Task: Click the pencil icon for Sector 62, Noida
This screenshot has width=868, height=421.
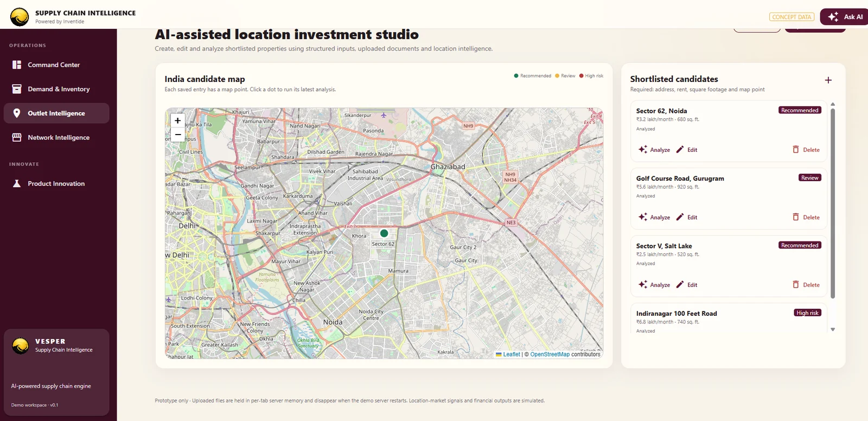Action: coord(680,150)
